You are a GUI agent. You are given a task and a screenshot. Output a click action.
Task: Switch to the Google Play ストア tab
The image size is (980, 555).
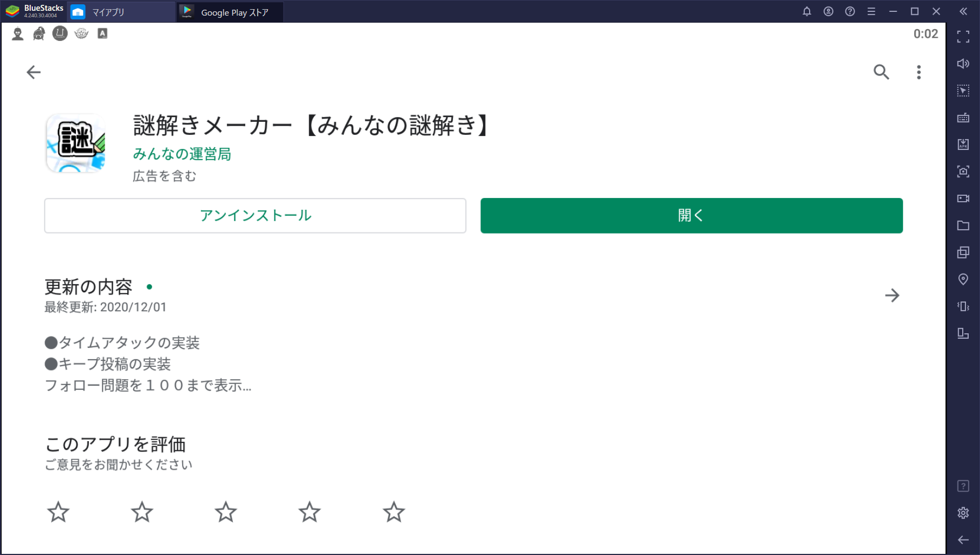230,12
